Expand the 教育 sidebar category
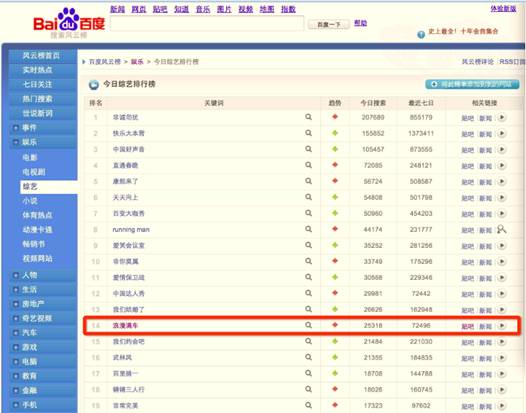Viewport: 526px width, 413px height. coord(15,376)
